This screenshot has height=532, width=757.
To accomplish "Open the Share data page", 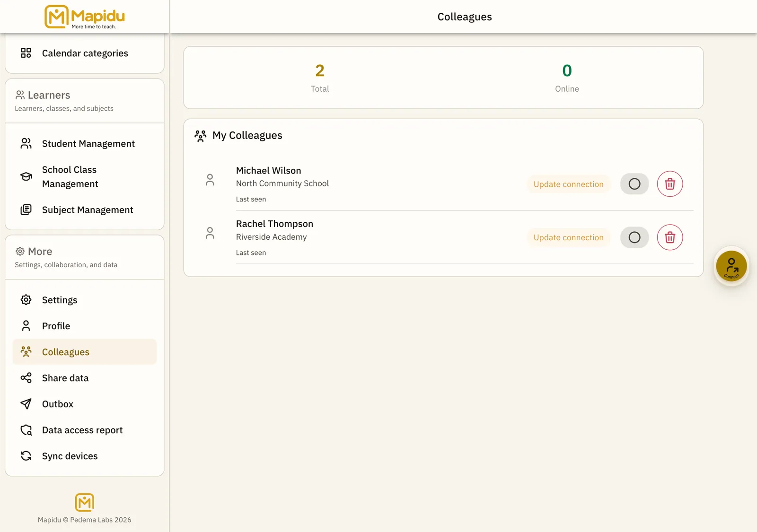I will point(85,378).
